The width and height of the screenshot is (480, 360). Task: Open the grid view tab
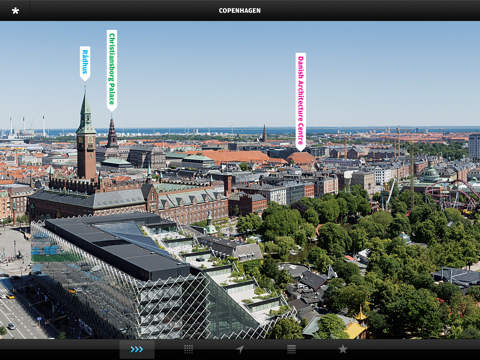tap(188, 349)
